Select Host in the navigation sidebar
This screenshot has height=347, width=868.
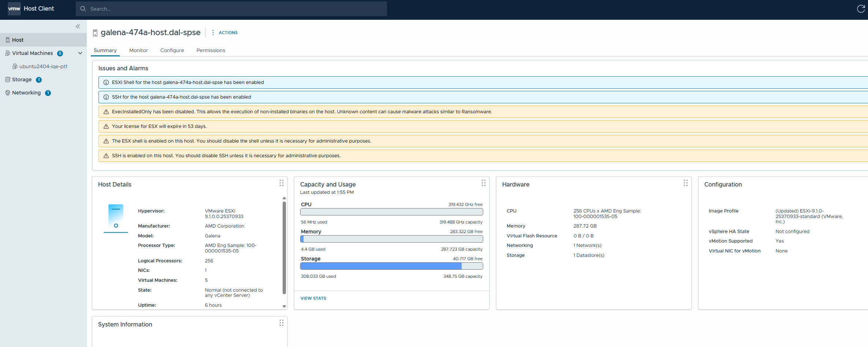coord(43,40)
